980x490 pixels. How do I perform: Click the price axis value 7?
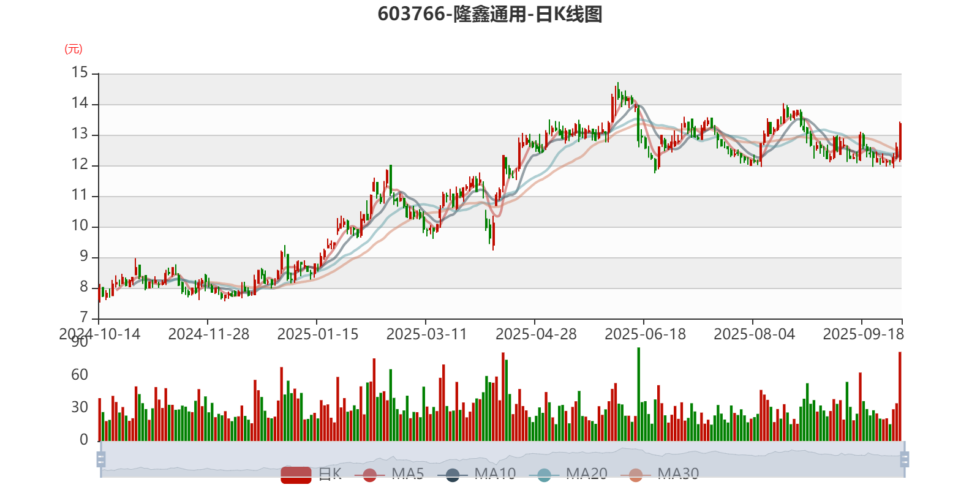[x=84, y=318]
